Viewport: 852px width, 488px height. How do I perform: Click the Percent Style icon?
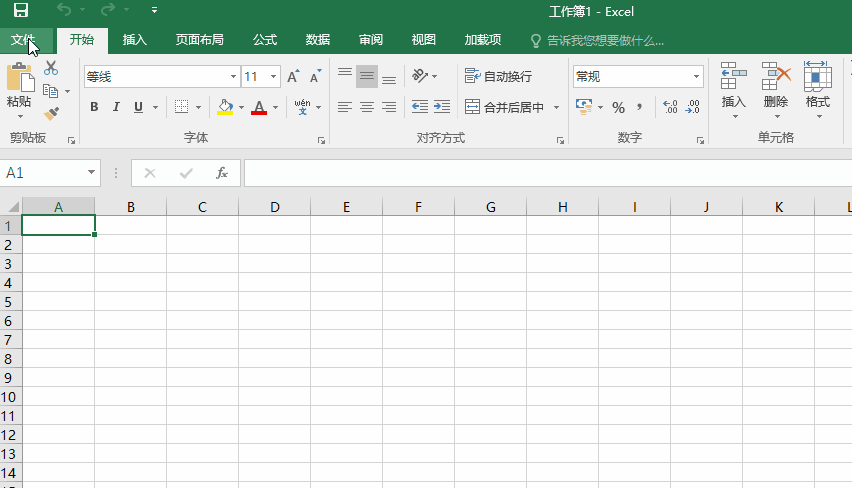point(618,108)
